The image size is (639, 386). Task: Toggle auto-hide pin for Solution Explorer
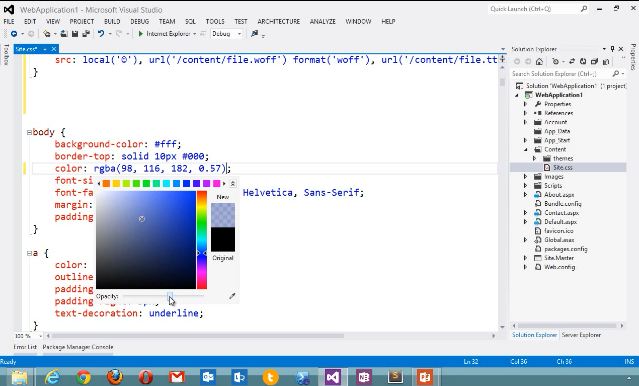click(x=612, y=49)
